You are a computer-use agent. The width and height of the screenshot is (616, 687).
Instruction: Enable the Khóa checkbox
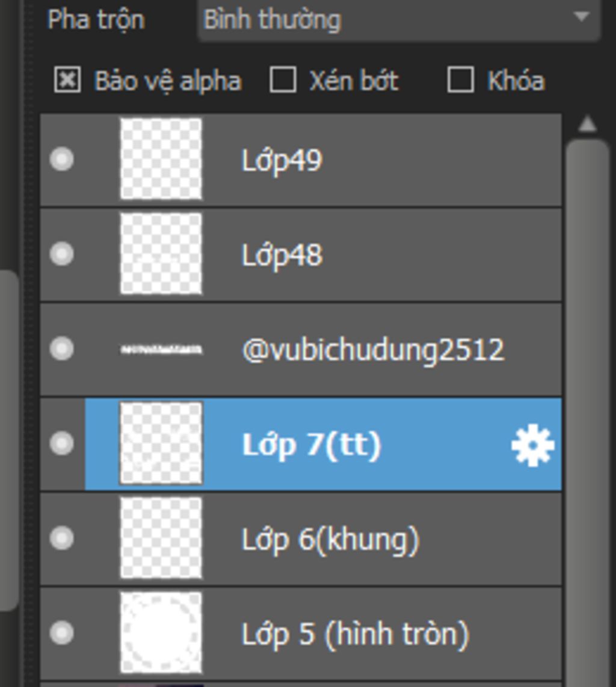[x=460, y=80]
